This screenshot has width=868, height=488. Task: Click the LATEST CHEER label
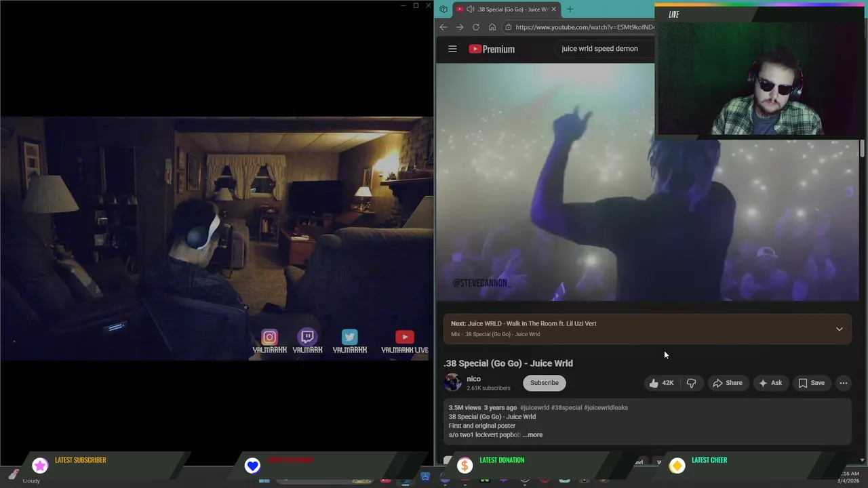tap(709, 460)
